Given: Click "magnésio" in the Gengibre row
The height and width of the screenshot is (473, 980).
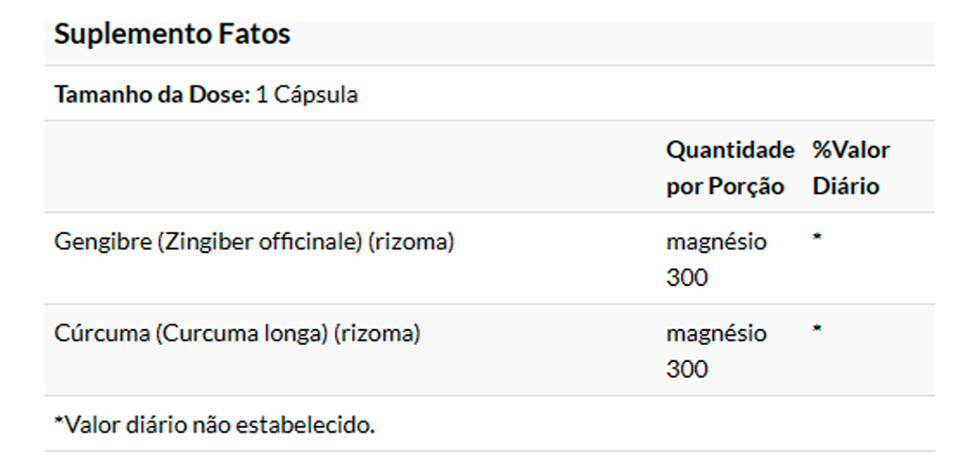Looking at the screenshot, I should (x=716, y=242).
